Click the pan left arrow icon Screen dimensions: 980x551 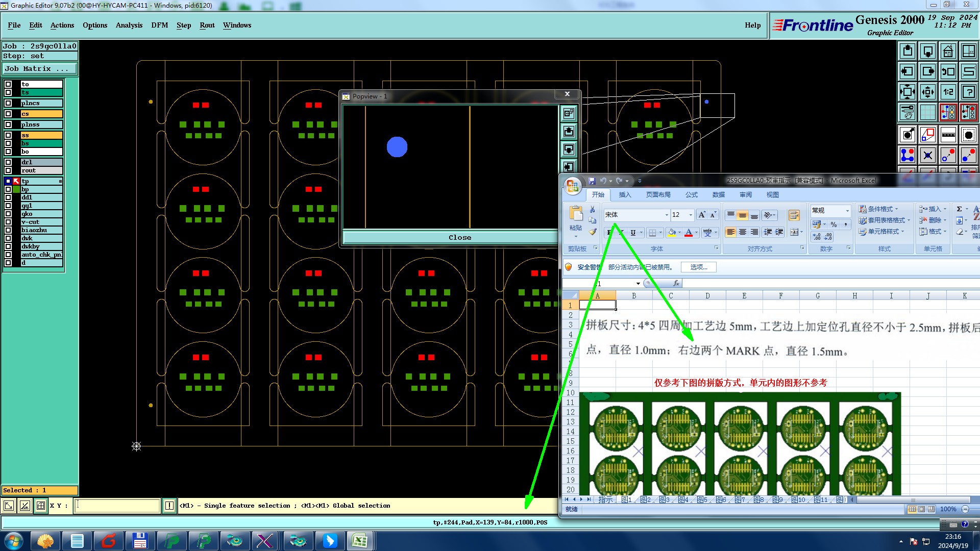907,71
